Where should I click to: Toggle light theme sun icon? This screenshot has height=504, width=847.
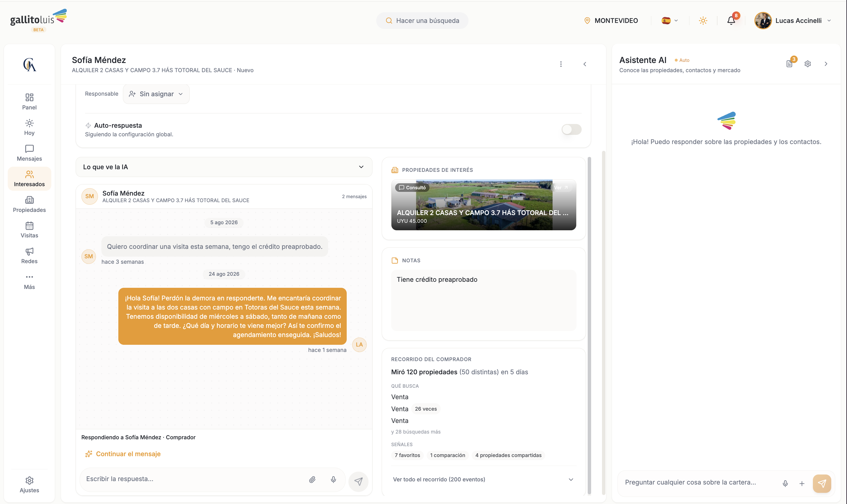(x=703, y=20)
